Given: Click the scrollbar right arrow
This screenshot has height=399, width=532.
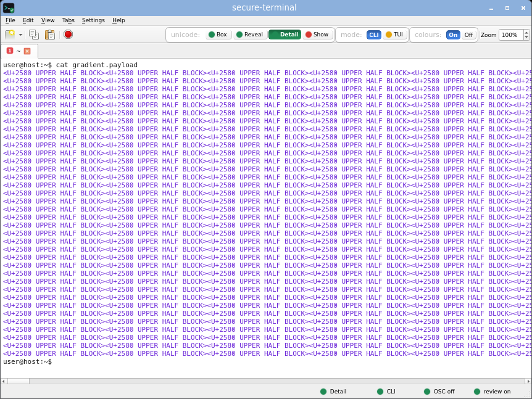Looking at the screenshot, I should (528, 381).
